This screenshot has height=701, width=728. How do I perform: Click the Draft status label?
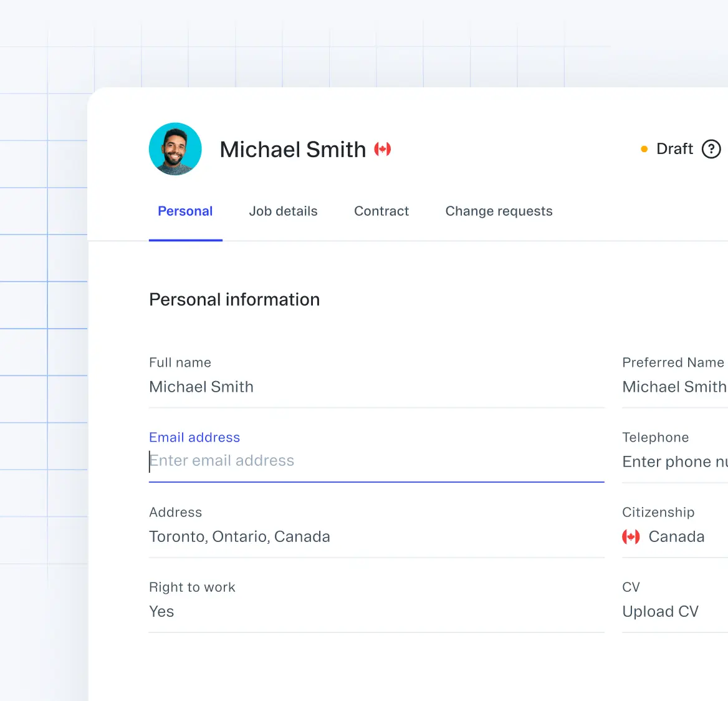674,149
